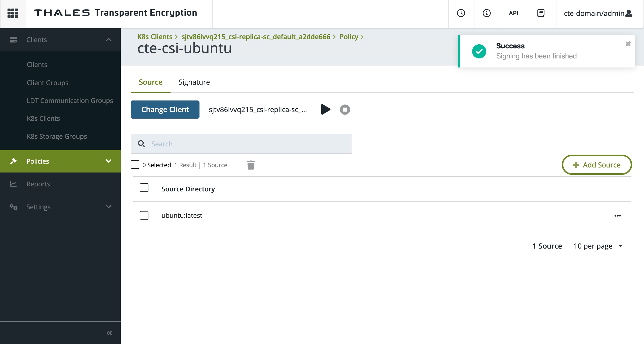This screenshot has width=644, height=344.
Task: Toggle the Source Directory header checkbox
Action: (x=144, y=188)
